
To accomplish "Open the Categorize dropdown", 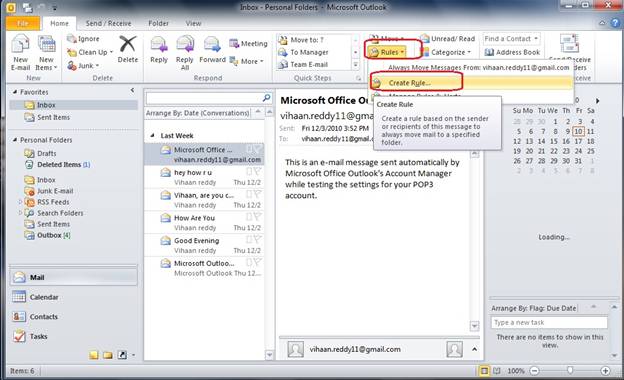I will click(446, 52).
